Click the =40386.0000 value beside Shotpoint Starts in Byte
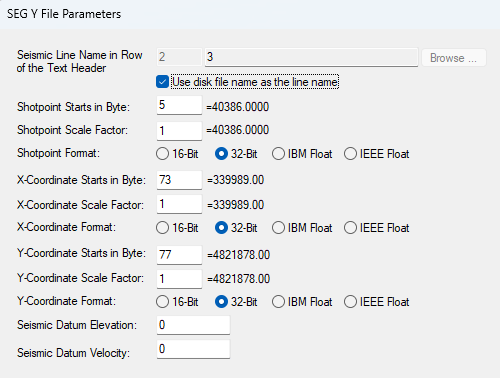This screenshot has height=378, width=500. coord(237,107)
